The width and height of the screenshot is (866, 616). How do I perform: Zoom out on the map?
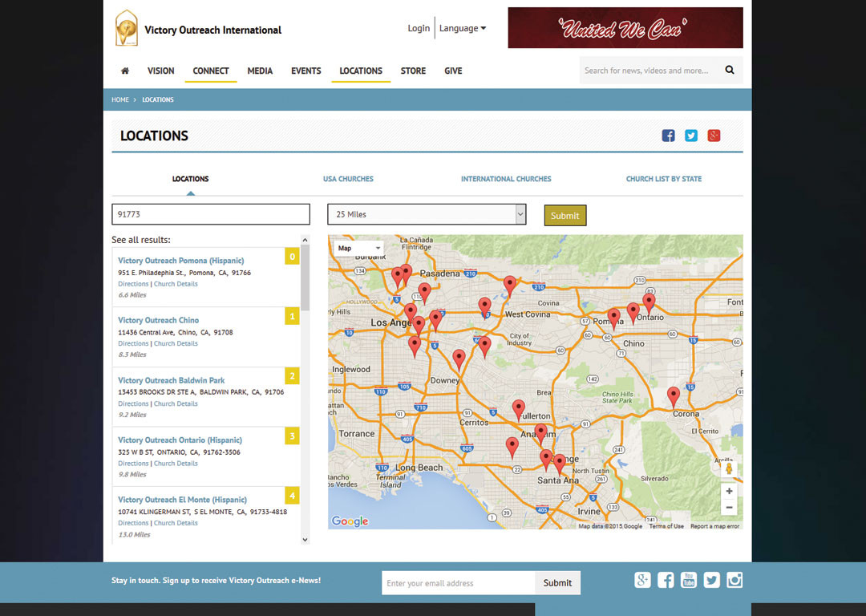tap(729, 507)
